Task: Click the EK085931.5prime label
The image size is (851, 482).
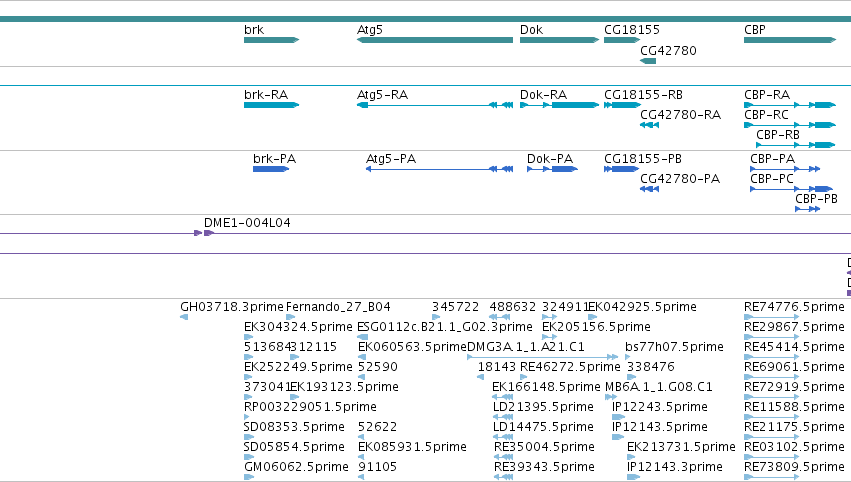Action: pyautogui.click(x=412, y=447)
